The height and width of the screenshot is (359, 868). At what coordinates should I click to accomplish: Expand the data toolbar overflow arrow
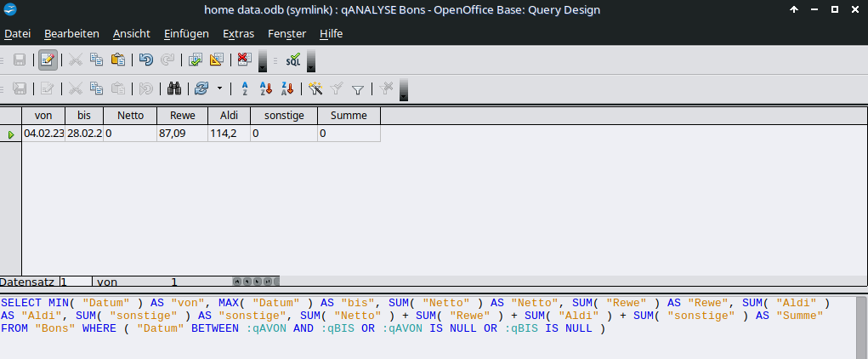click(404, 89)
